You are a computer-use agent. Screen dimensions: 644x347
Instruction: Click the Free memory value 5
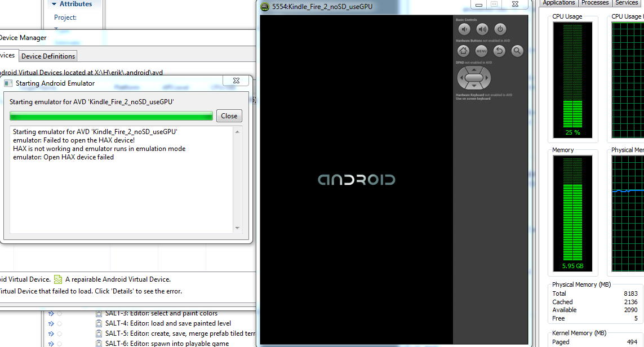coord(636,318)
